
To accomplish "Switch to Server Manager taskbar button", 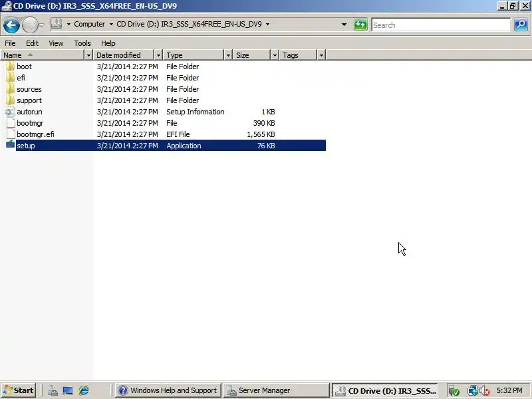I will [x=276, y=390].
